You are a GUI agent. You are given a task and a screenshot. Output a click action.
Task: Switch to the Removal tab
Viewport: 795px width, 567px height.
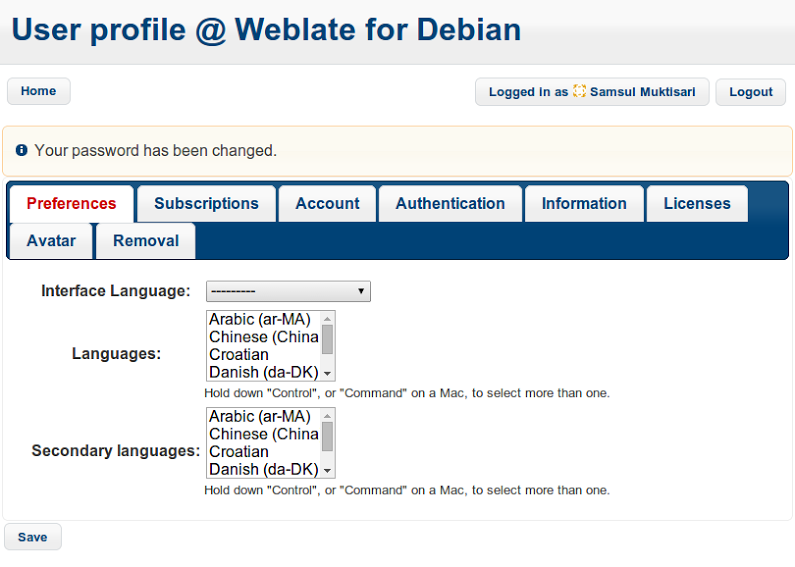tap(146, 240)
